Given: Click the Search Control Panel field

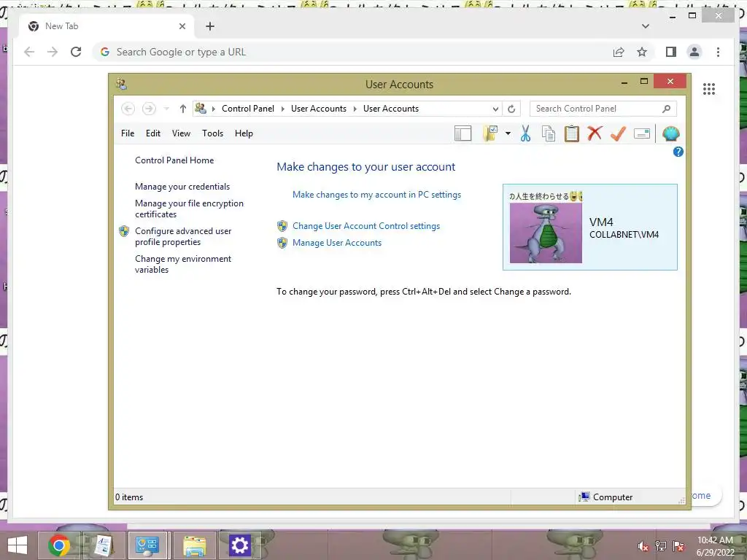Looking at the screenshot, I should (603, 109).
